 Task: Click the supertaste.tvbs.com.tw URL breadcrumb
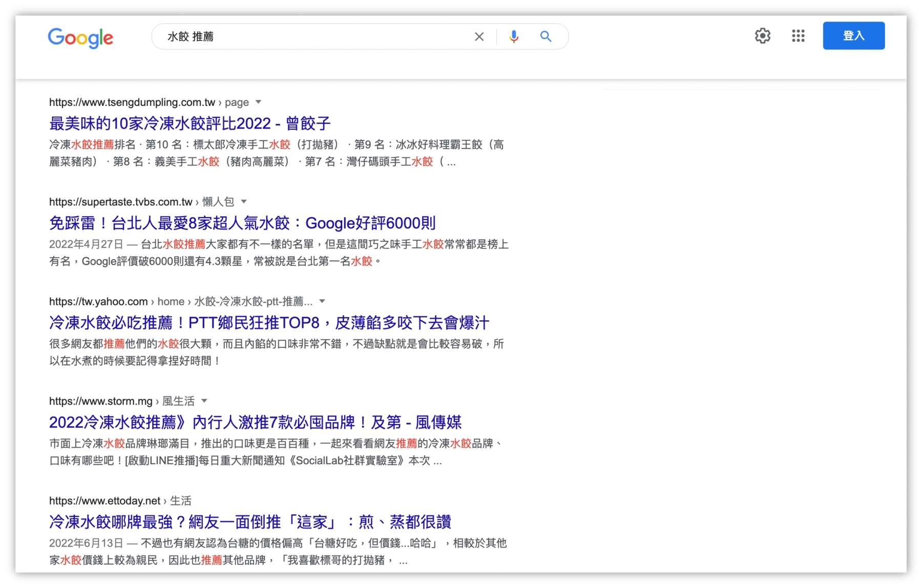click(x=121, y=202)
